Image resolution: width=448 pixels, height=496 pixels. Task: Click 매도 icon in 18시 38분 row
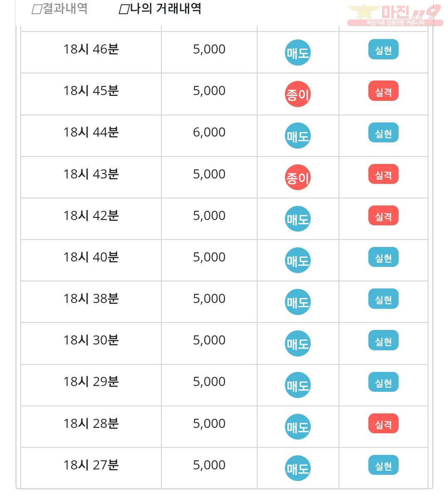coord(298,302)
